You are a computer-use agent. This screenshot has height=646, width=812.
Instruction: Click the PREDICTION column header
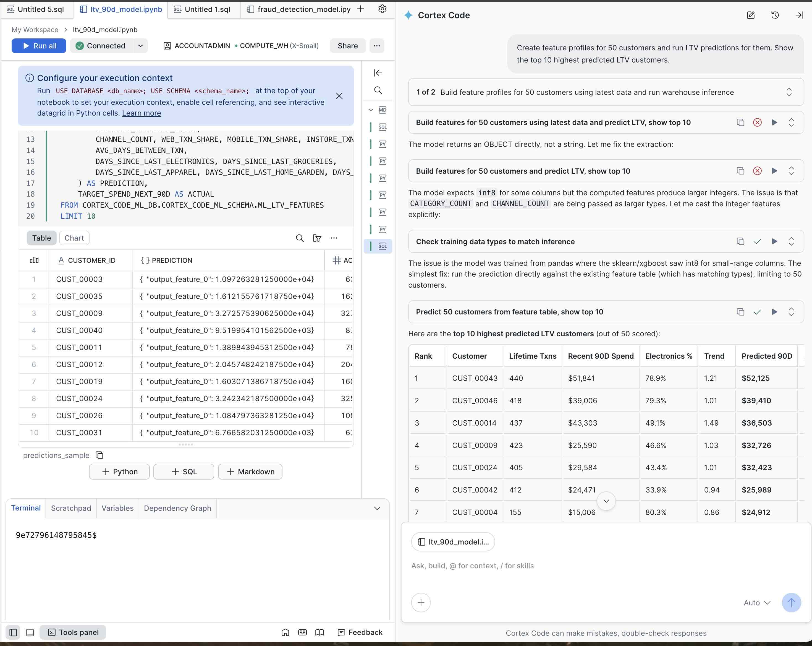click(x=228, y=260)
